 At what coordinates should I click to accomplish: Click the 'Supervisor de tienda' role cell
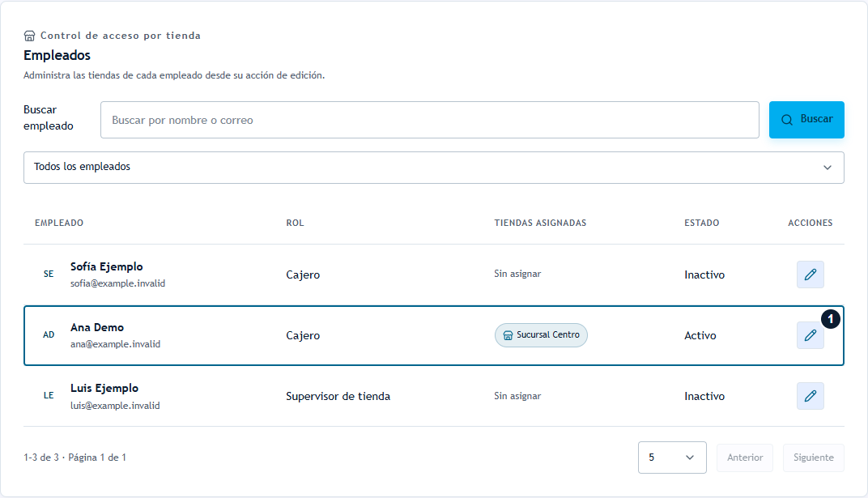338,396
